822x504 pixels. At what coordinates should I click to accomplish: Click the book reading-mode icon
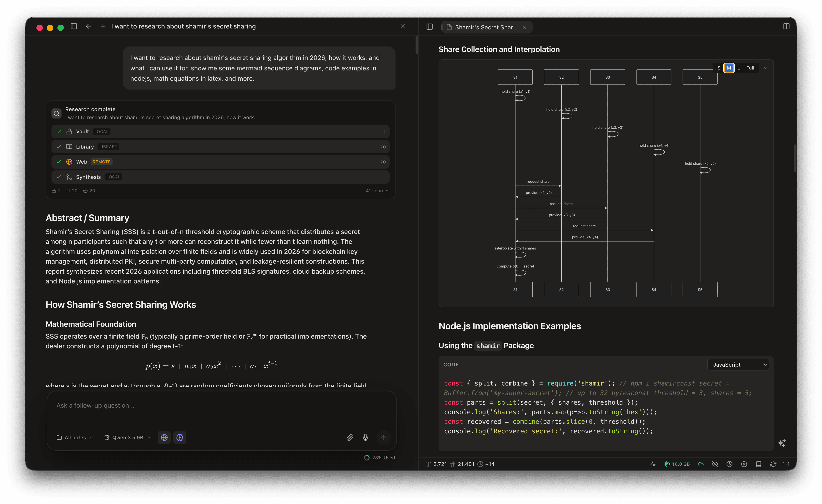click(x=758, y=464)
